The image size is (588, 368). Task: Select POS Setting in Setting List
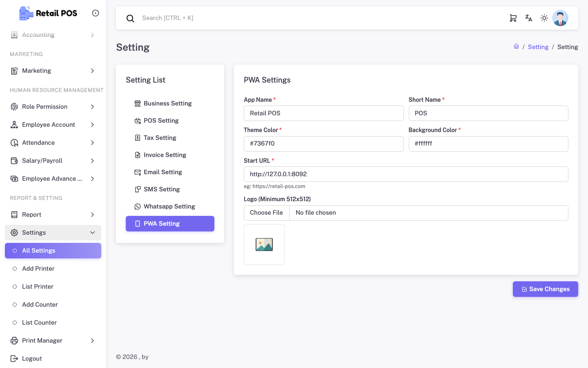pos(170,121)
